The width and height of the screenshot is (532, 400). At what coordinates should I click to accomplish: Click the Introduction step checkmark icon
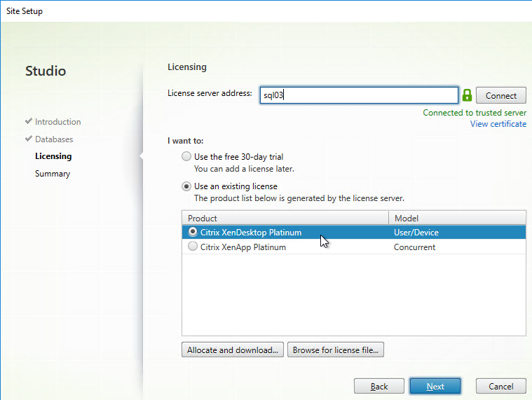pyautogui.click(x=29, y=121)
